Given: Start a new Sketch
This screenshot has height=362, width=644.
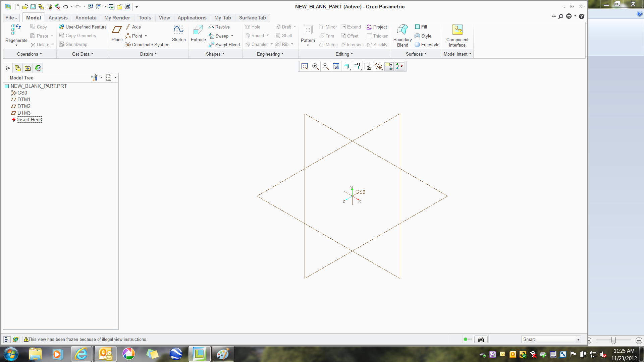Looking at the screenshot, I should 179,33.
